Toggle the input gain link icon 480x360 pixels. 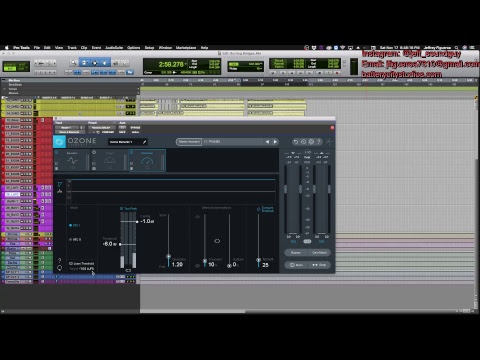click(x=293, y=241)
